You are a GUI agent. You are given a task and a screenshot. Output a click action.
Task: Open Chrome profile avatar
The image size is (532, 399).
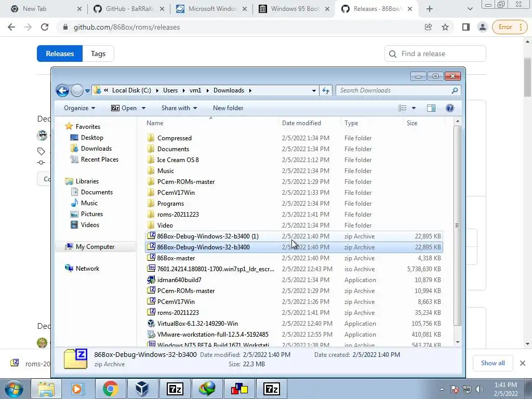tap(482, 27)
